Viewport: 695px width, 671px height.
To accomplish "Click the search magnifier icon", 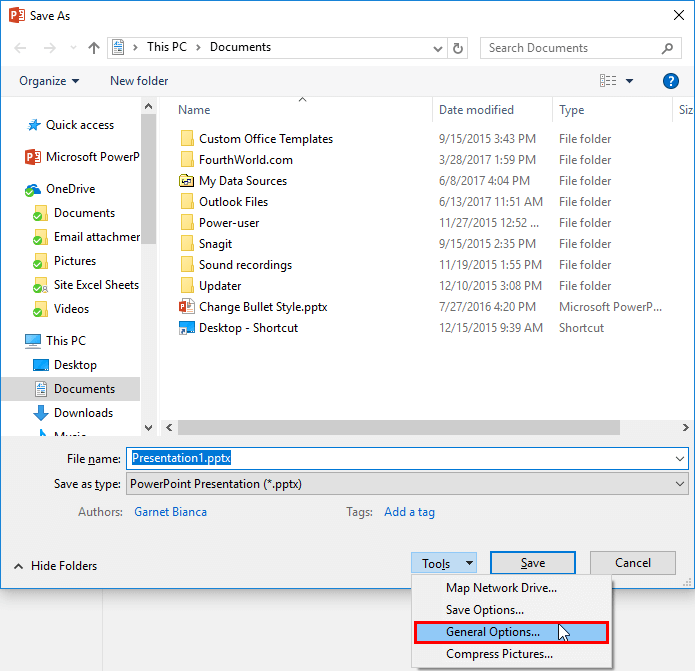I will coord(668,48).
